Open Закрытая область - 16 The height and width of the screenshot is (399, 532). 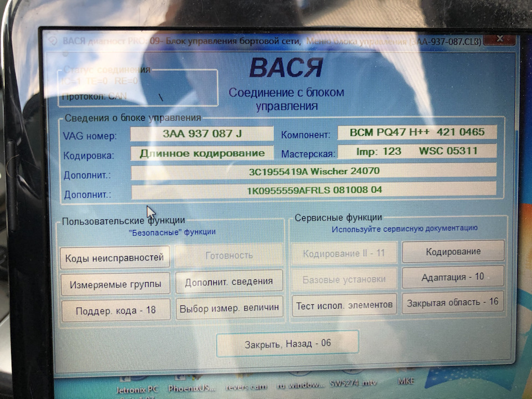pyautogui.click(x=452, y=302)
